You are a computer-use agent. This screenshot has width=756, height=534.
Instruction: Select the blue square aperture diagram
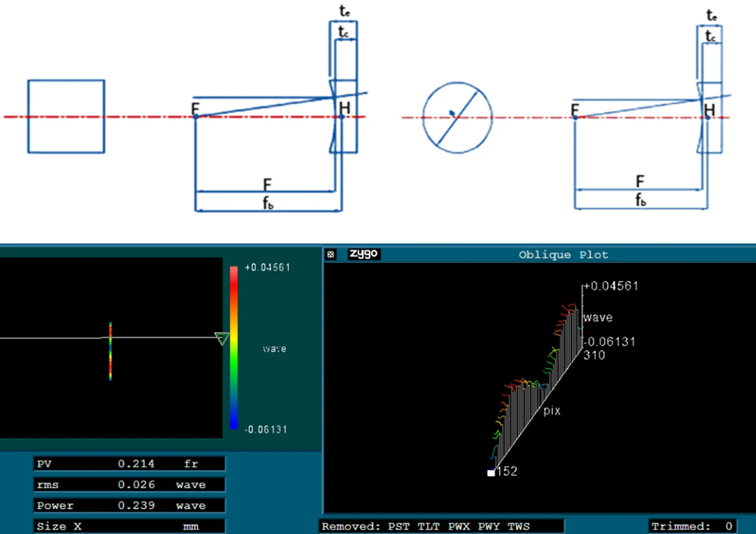click(x=66, y=117)
